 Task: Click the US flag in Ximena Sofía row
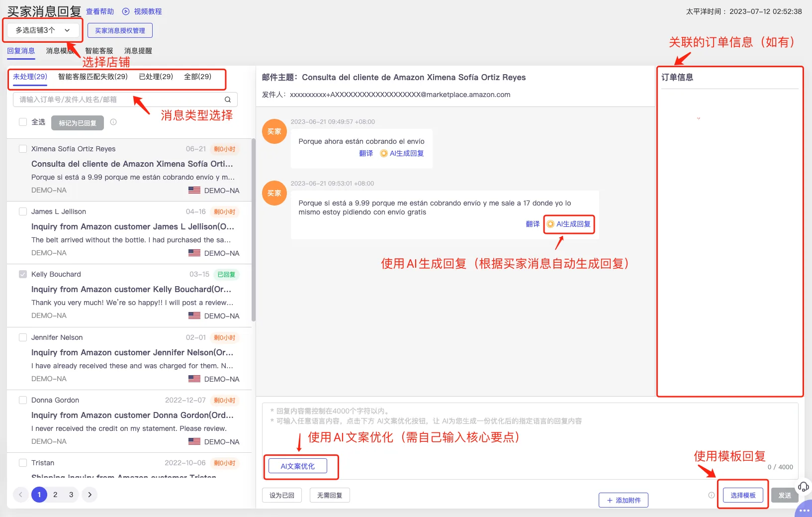pos(194,190)
